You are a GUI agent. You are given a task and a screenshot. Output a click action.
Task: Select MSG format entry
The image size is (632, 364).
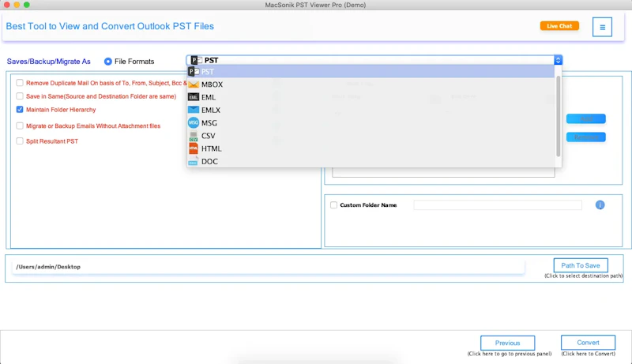[x=371, y=123]
